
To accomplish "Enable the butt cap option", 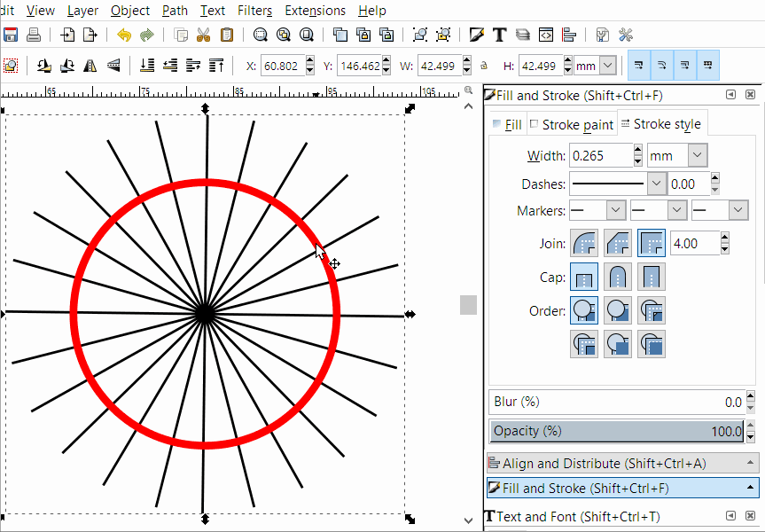I will [584, 277].
